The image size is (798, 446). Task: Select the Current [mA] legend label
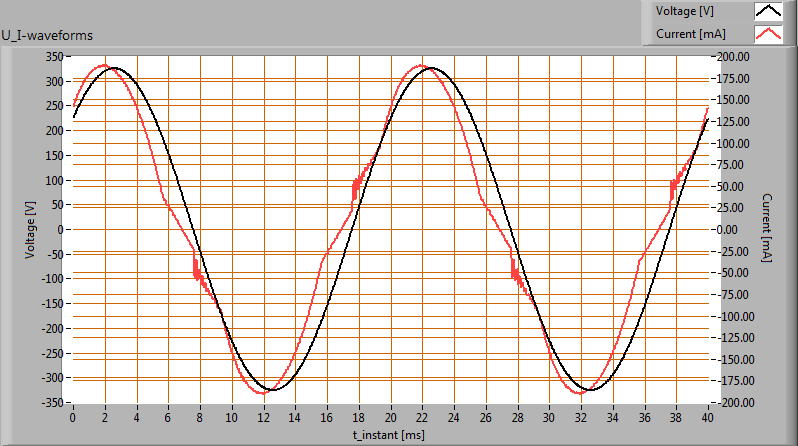pyautogui.click(x=690, y=34)
